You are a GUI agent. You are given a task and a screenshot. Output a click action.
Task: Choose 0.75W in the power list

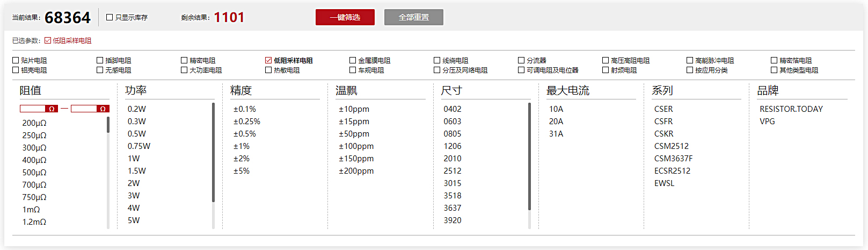tap(139, 146)
